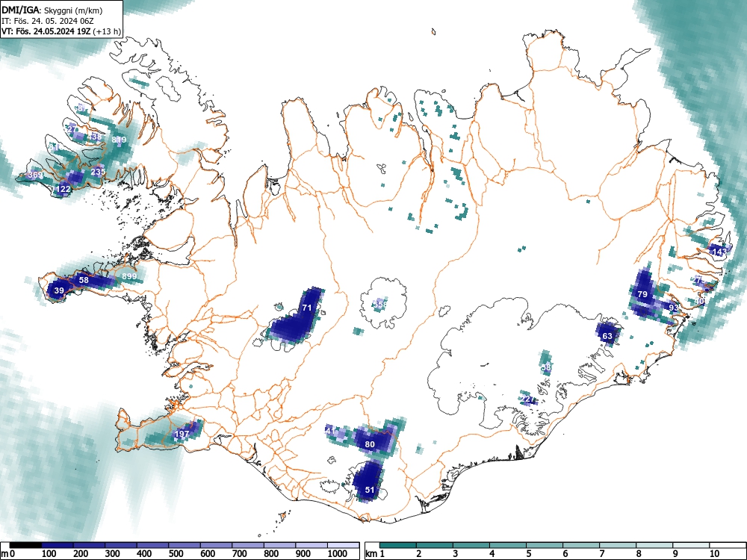Screen dimensions: 747x560
Task: Click the visibility value '39' on western peninsula tip
Action: [59, 290]
